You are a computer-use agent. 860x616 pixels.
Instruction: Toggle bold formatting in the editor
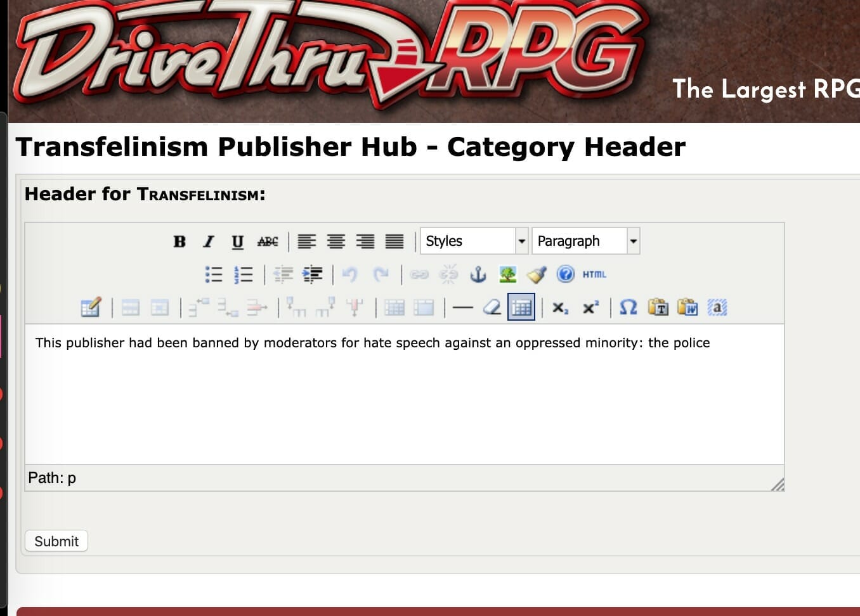coord(179,241)
